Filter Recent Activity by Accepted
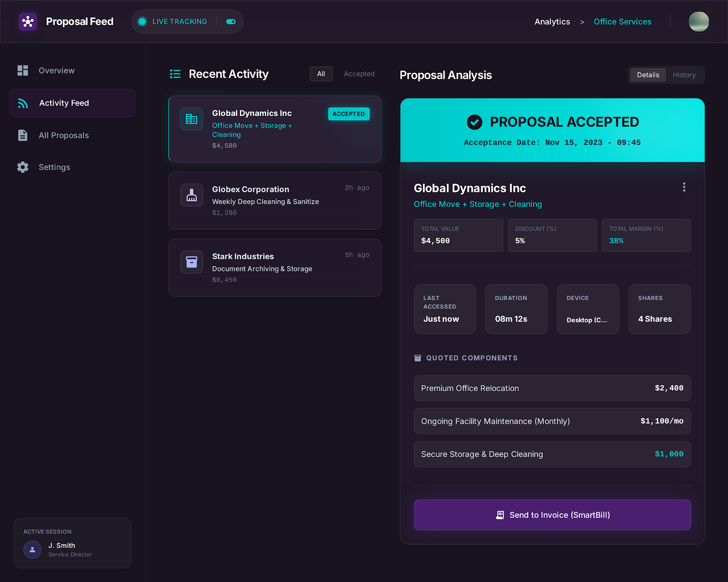 pyautogui.click(x=359, y=74)
